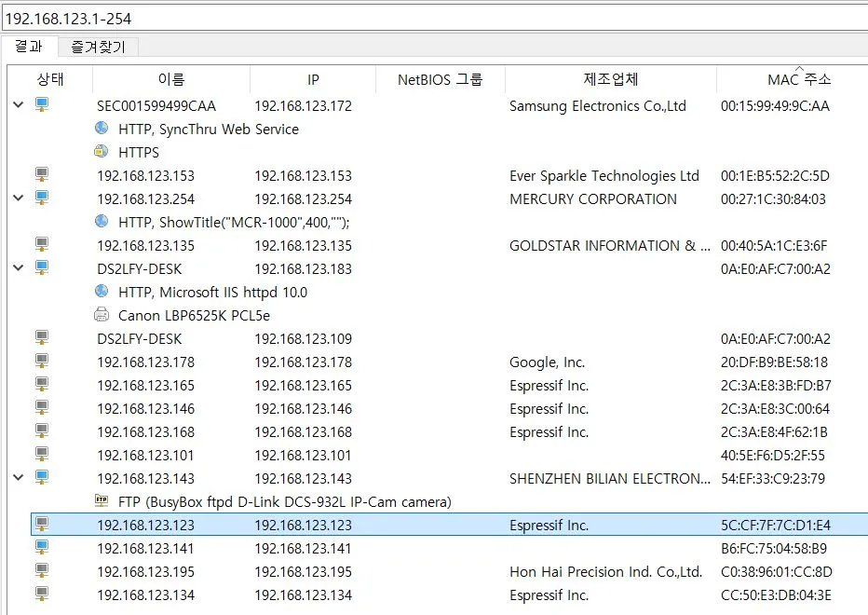Click MAC address 00:27:1C:30:84:03
Screen dimensions: 868x615
point(773,198)
